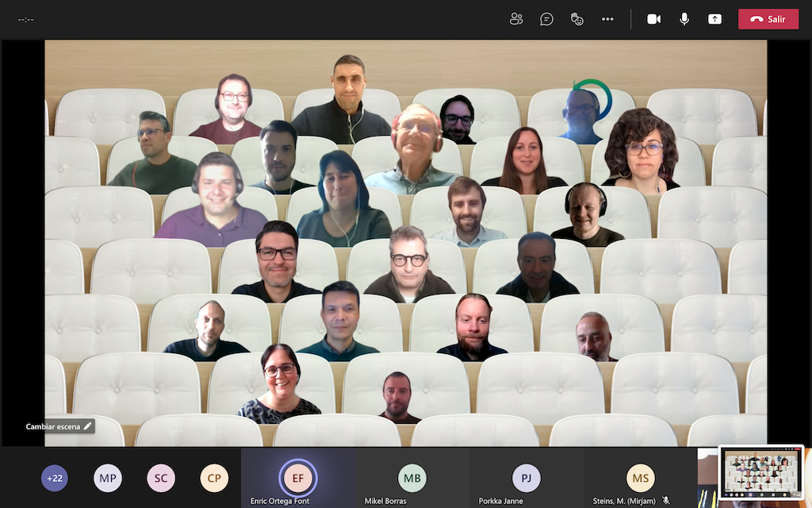Viewport: 812px width, 508px height.
Task: Toggle the microphone mute
Action: (684, 19)
